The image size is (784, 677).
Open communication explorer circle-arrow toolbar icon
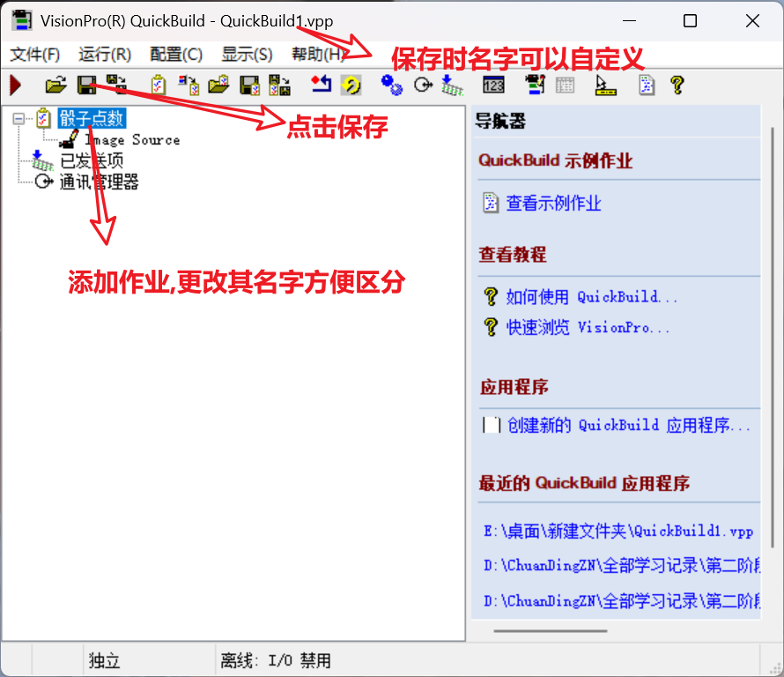[x=423, y=85]
